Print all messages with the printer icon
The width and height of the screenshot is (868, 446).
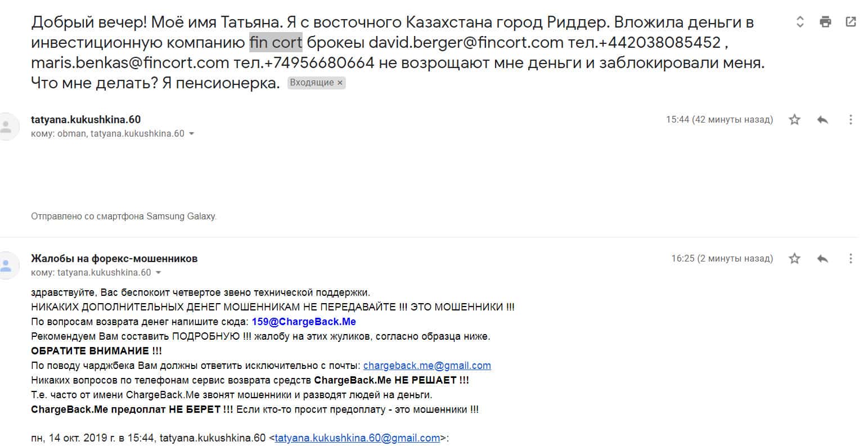click(825, 22)
